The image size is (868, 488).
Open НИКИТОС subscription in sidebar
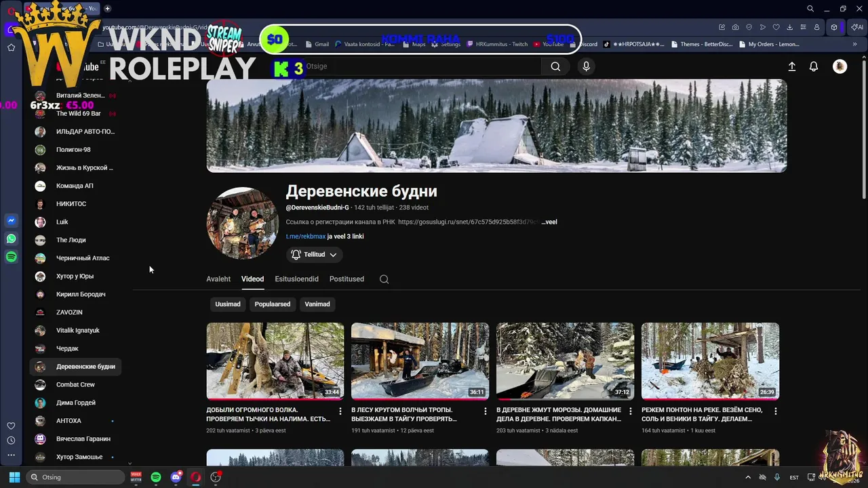(75, 204)
